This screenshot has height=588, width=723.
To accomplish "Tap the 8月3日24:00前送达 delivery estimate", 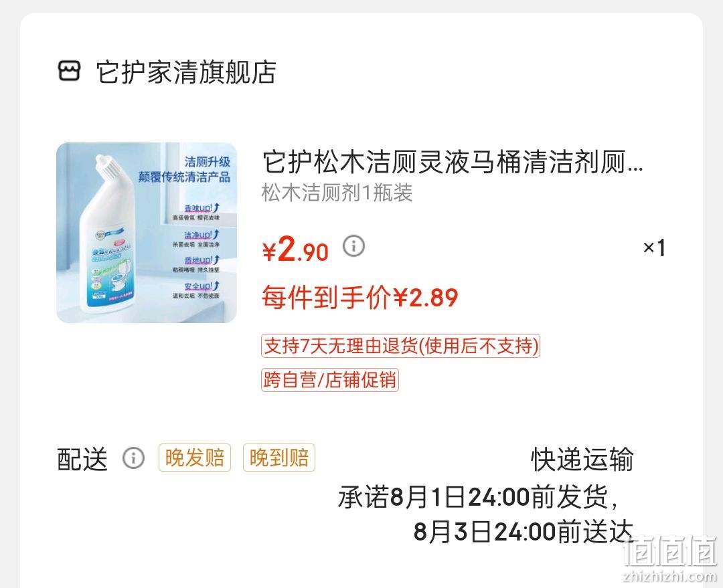I will (524, 531).
